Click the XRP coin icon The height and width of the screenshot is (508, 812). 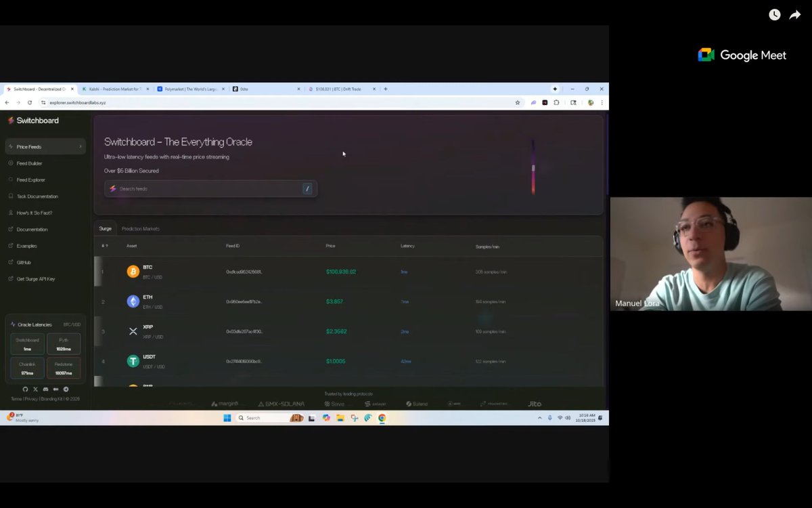pos(133,331)
